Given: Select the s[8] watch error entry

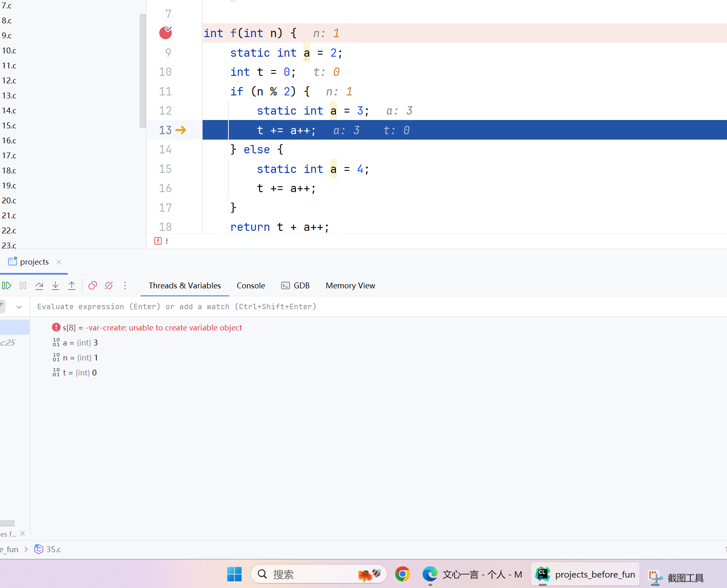Looking at the screenshot, I should coord(153,328).
